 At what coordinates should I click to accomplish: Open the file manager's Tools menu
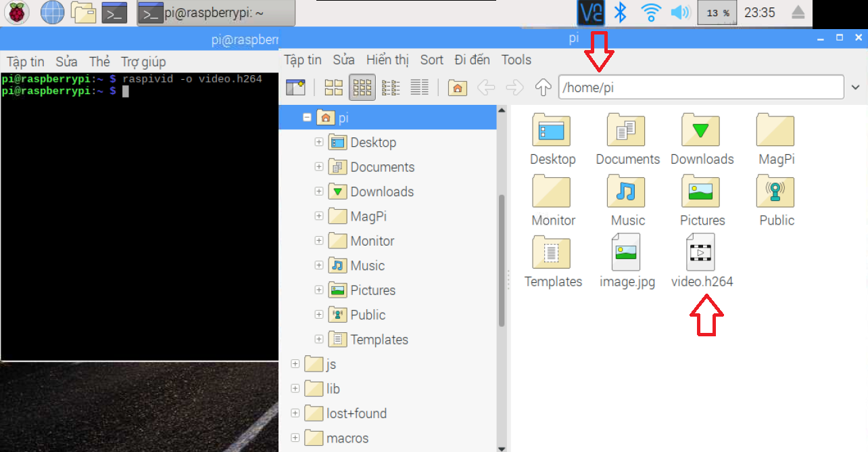pos(516,60)
